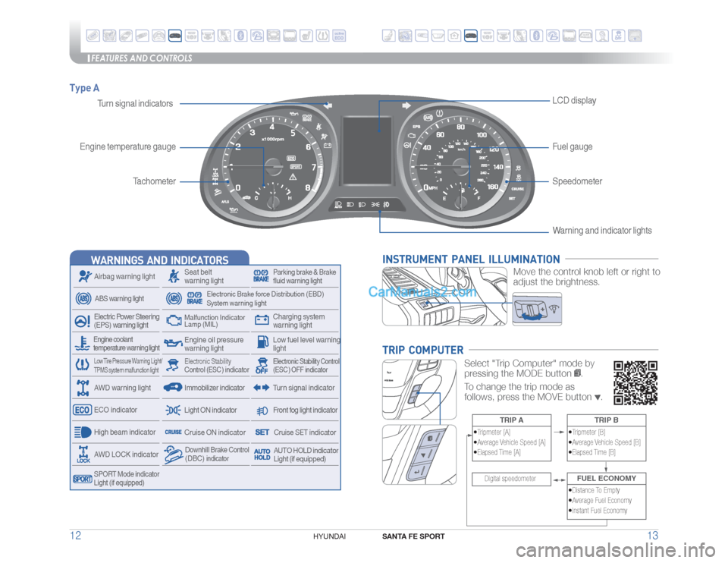Screen dimensions: 728x563
Task: Click the Charging system battery icon
Action: (262, 320)
